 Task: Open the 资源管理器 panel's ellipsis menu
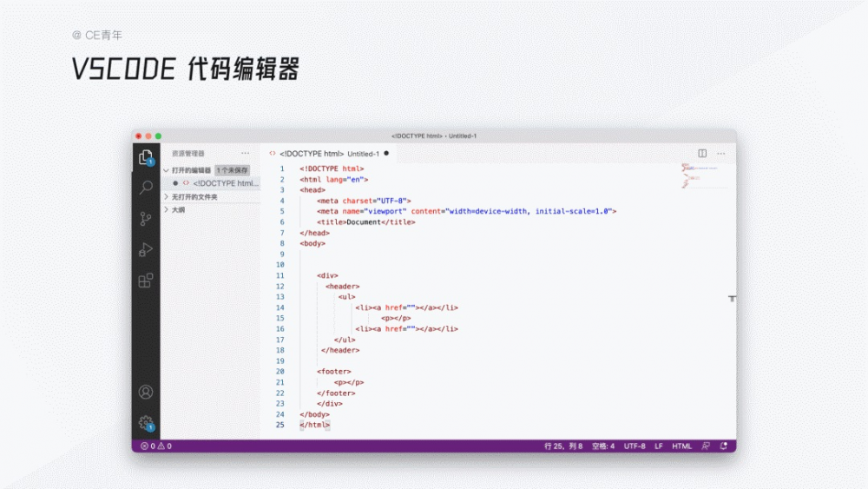[x=246, y=153]
